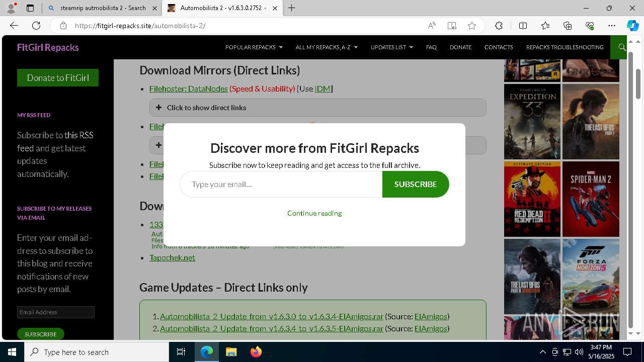
Task: Click scrollbar down arrow
Action: 638,333
